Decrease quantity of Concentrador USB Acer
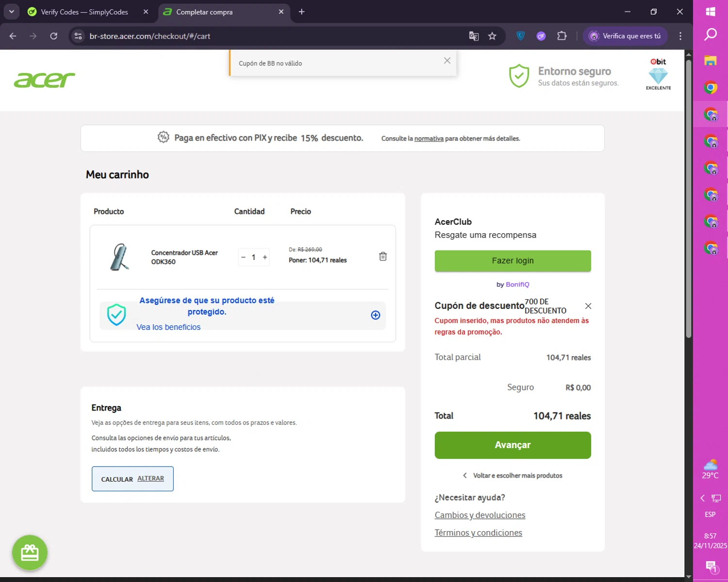The width and height of the screenshot is (728, 582). pos(243,258)
